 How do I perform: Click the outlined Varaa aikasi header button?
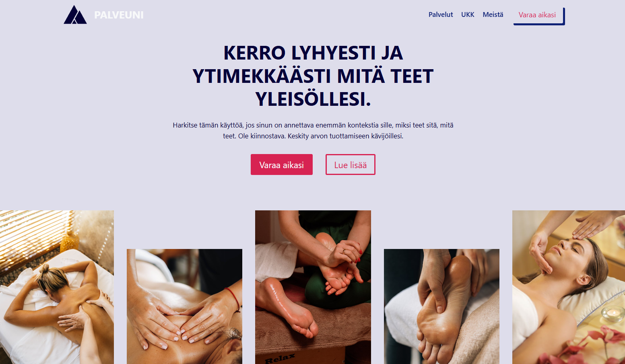click(x=539, y=16)
